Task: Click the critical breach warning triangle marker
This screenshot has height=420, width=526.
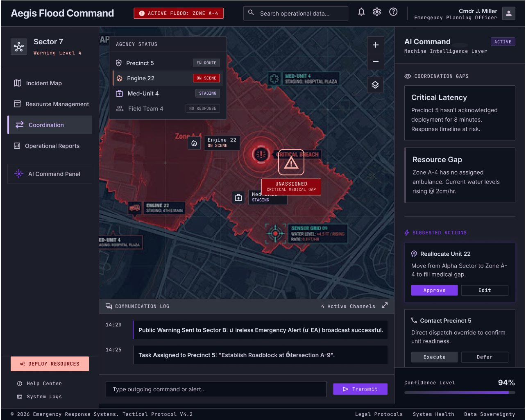Action: click(291, 163)
